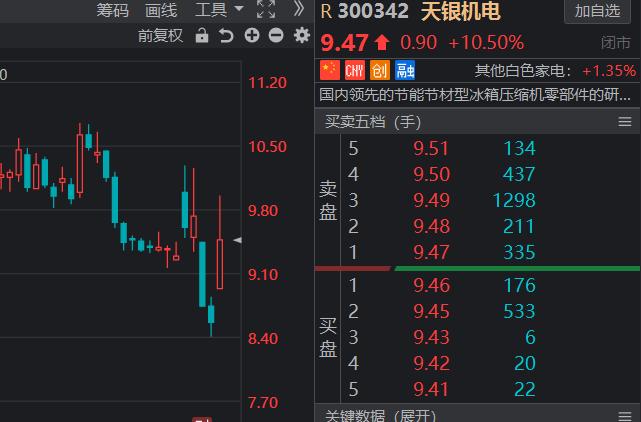Open the 筹码 chip distribution view
Viewport: 641px width, 422px height.
(112, 10)
